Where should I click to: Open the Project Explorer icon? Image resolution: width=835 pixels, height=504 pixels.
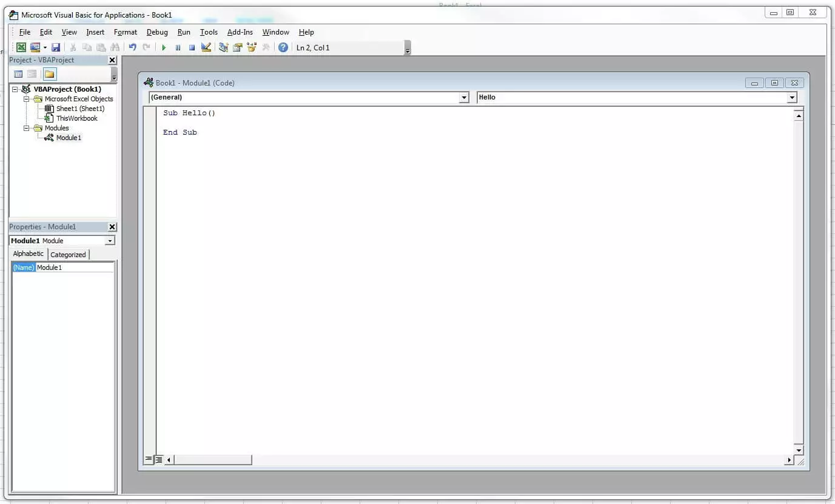click(x=224, y=47)
